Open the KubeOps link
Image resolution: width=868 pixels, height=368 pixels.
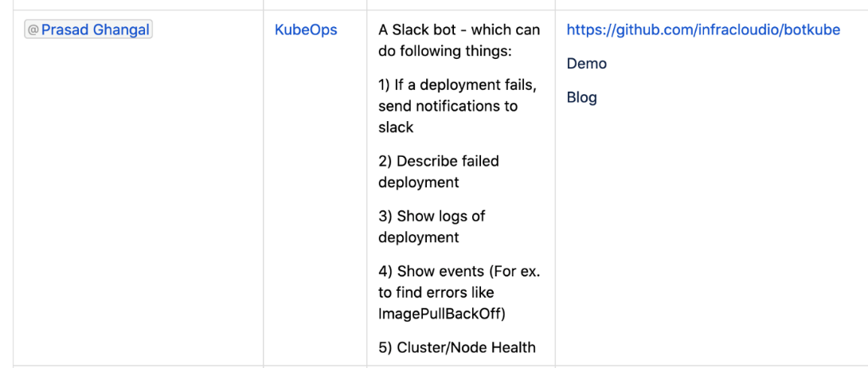(x=306, y=30)
